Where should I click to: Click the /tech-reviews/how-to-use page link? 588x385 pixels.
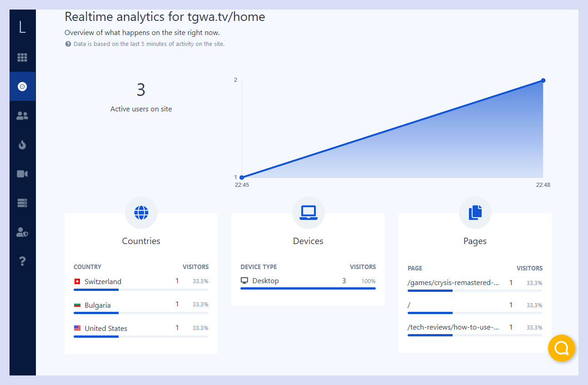click(453, 327)
